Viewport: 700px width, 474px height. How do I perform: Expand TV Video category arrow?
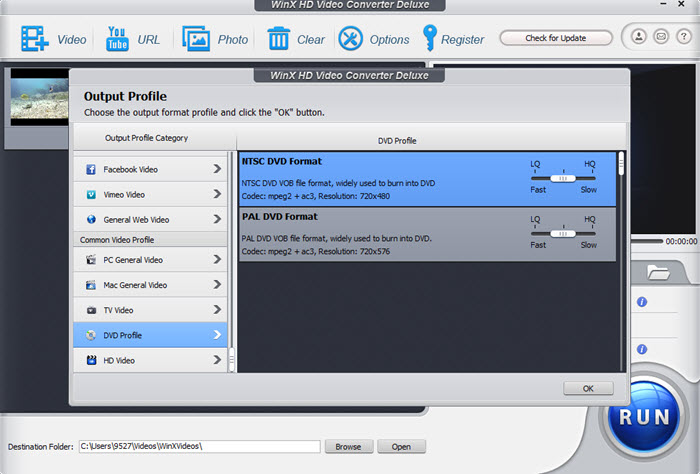217,309
